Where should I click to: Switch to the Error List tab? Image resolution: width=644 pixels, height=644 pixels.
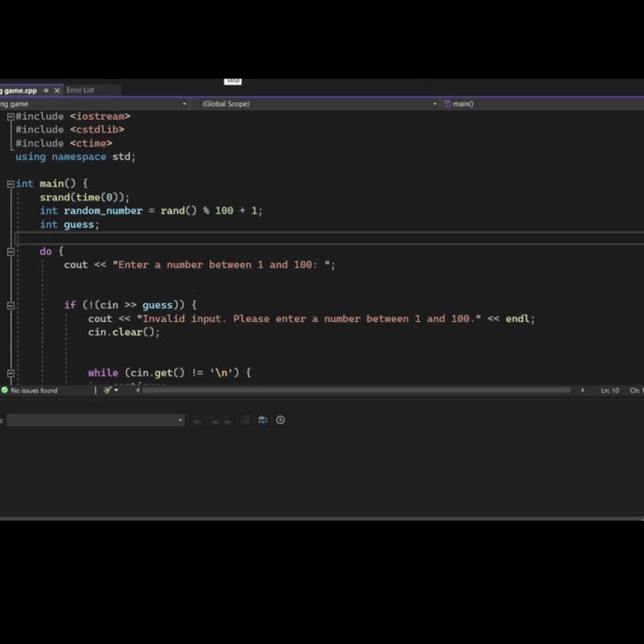tap(80, 90)
